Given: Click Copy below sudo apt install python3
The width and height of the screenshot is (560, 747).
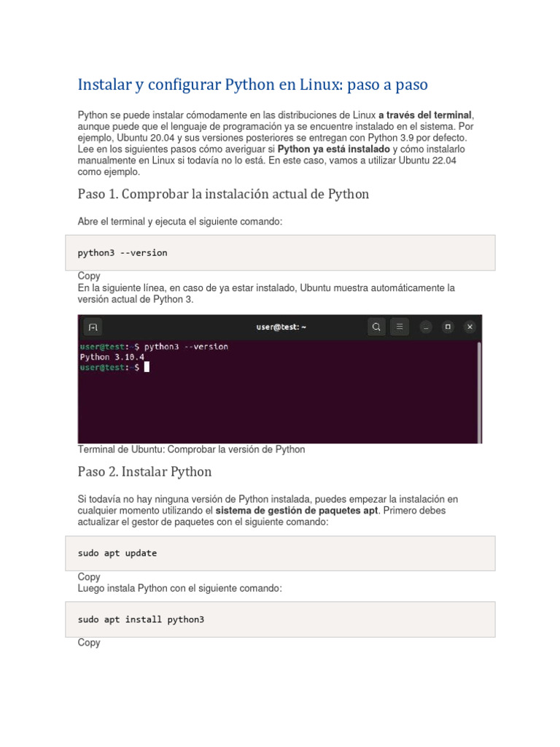Looking at the screenshot, I should [89, 643].
